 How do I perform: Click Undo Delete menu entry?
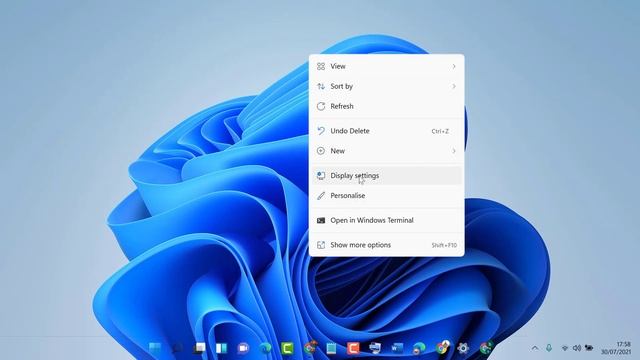(x=387, y=131)
